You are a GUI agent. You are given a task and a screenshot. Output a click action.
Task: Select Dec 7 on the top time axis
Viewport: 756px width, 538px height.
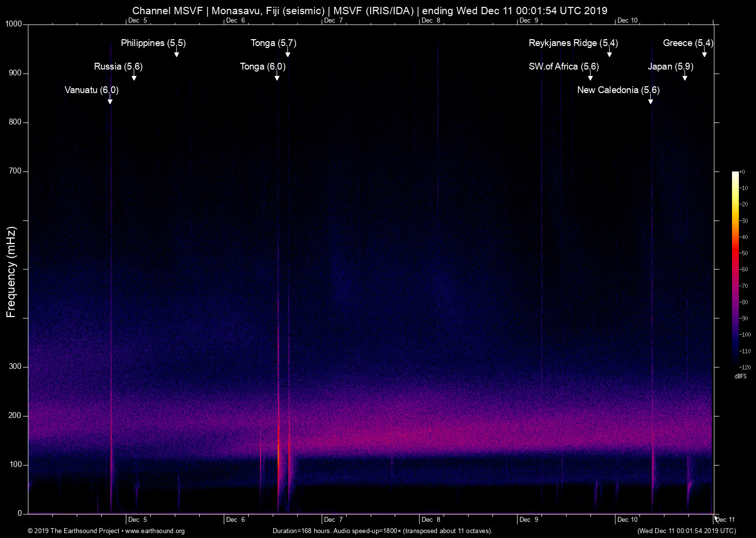click(333, 20)
